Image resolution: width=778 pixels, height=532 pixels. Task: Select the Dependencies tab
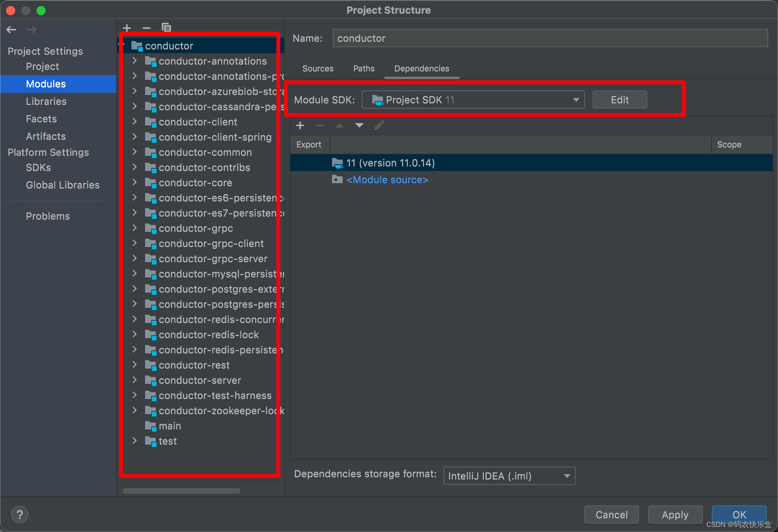(x=422, y=68)
